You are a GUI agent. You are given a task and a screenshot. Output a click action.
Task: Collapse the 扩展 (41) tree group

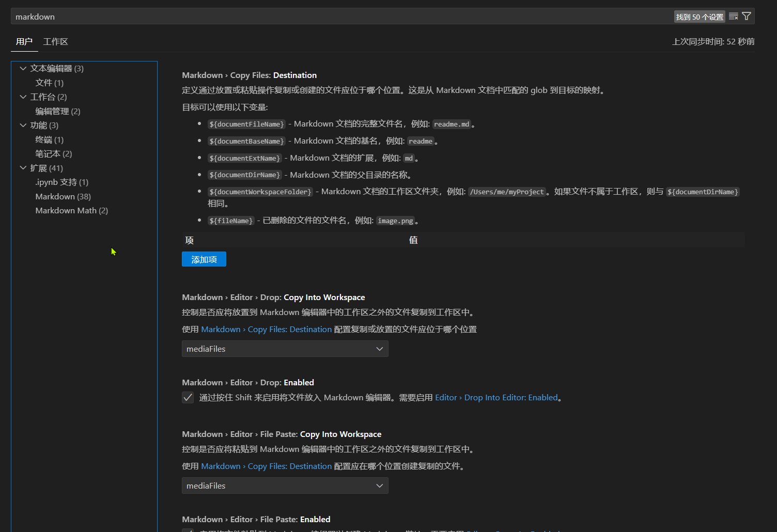point(23,168)
